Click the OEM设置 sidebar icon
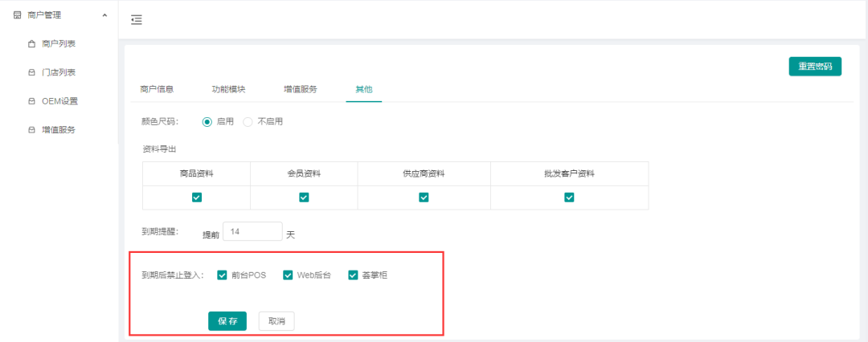The width and height of the screenshot is (868, 342). (31, 102)
